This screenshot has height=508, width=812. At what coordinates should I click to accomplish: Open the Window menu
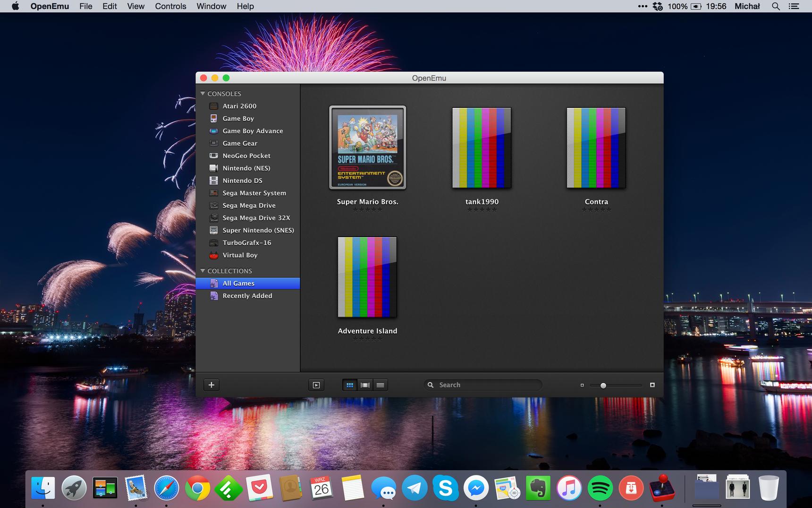tap(211, 6)
